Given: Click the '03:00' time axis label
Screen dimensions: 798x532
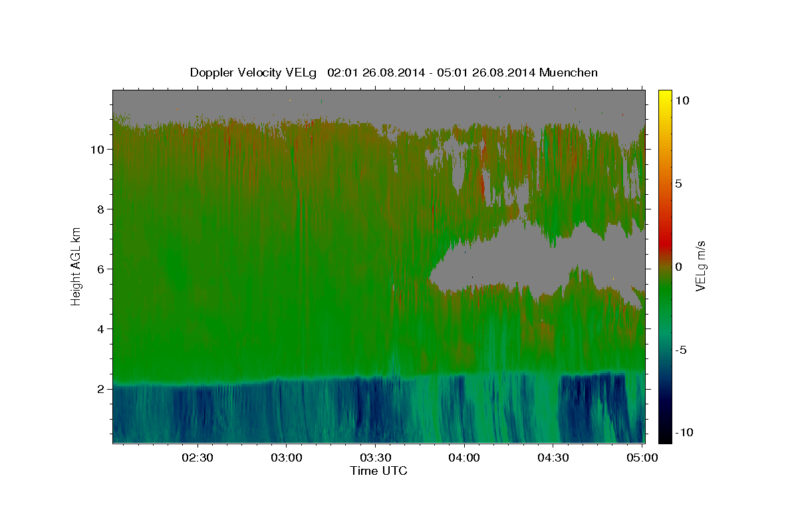Looking at the screenshot, I should point(286,458).
